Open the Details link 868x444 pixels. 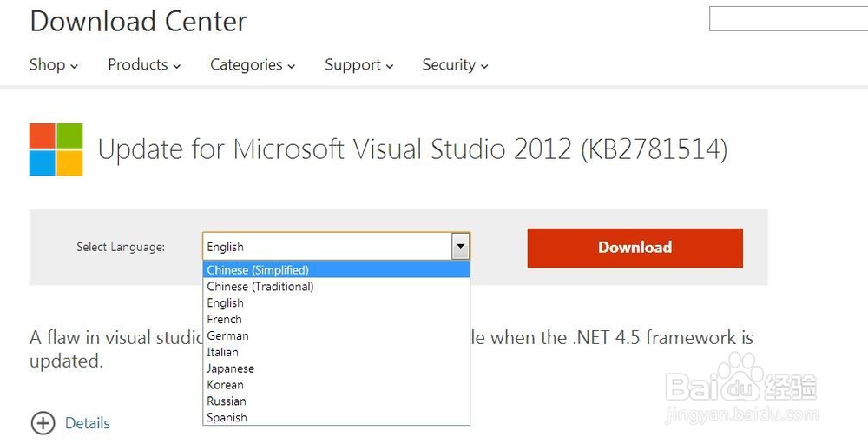pyautogui.click(x=88, y=423)
